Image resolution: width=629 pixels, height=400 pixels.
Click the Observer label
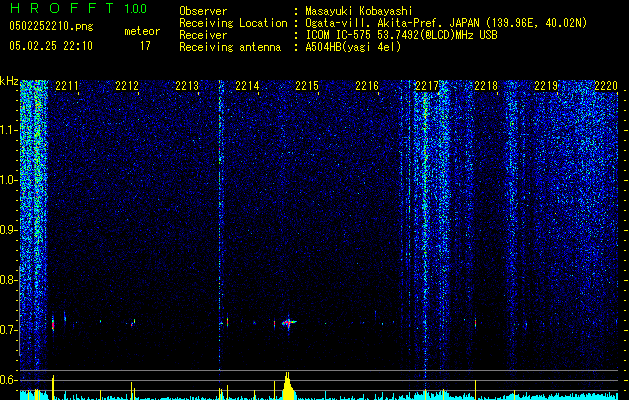pyautogui.click(x=203, y=11)
